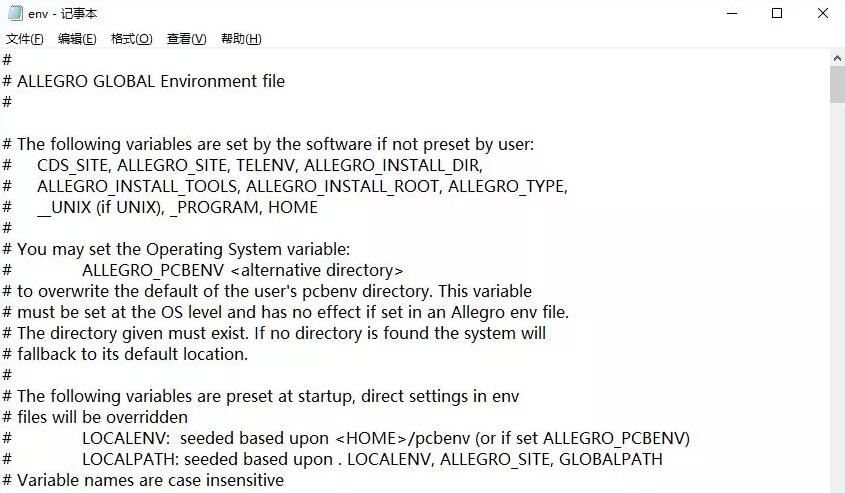Open the 查看(V) menu
The image size is (845, 493).
tap(186, 39)
